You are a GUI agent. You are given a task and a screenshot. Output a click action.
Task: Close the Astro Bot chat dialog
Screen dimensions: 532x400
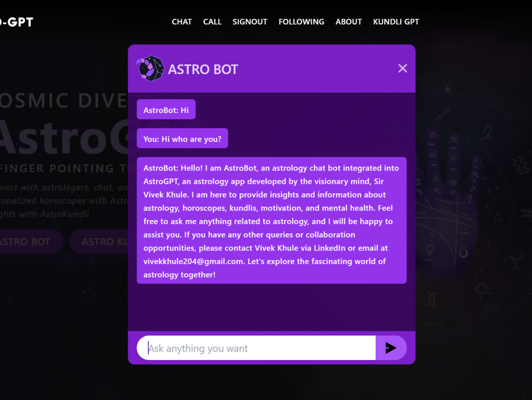pos(402,68)
